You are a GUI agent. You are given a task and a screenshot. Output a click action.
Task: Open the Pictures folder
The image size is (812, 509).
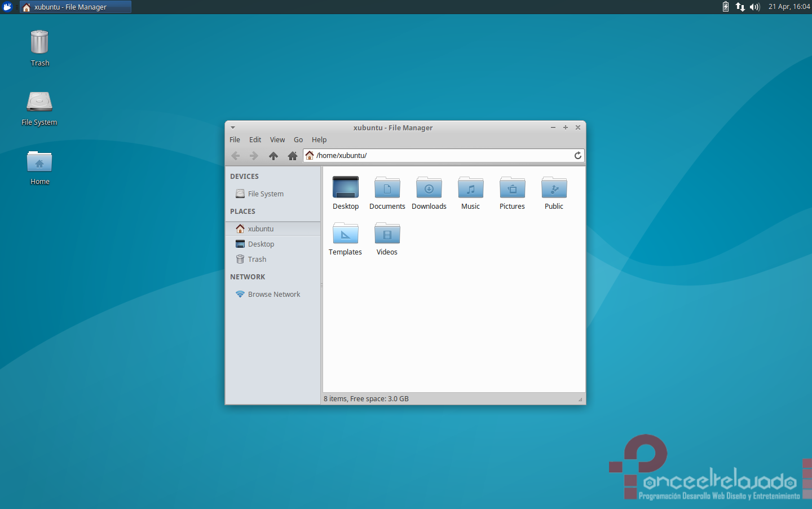tap(513, 193)
